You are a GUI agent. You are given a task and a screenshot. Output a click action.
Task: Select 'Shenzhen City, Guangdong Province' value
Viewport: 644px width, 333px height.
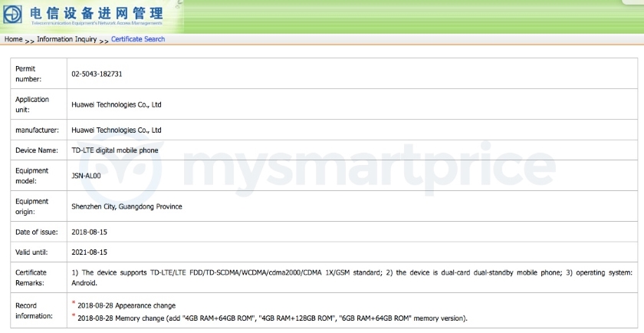[x=127, y=206]
